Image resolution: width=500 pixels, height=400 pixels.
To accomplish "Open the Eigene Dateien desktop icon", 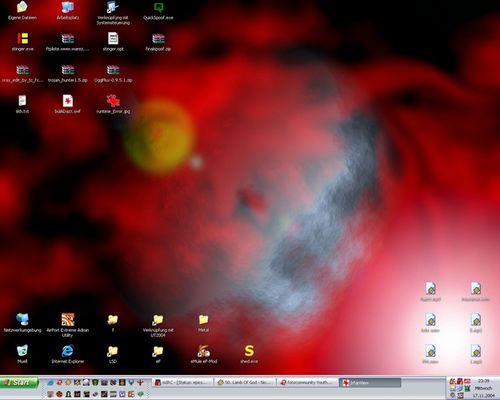I will point(22,10).
